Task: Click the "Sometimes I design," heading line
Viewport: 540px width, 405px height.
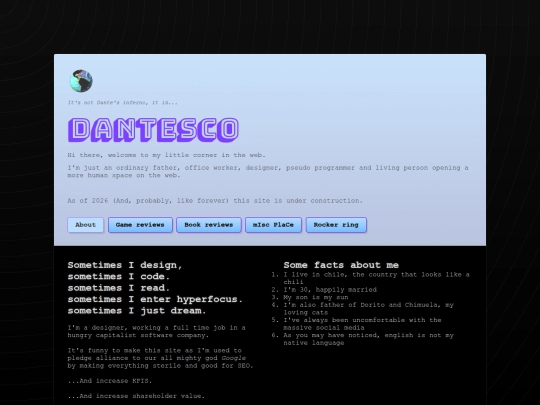Action: coord(125,265)
